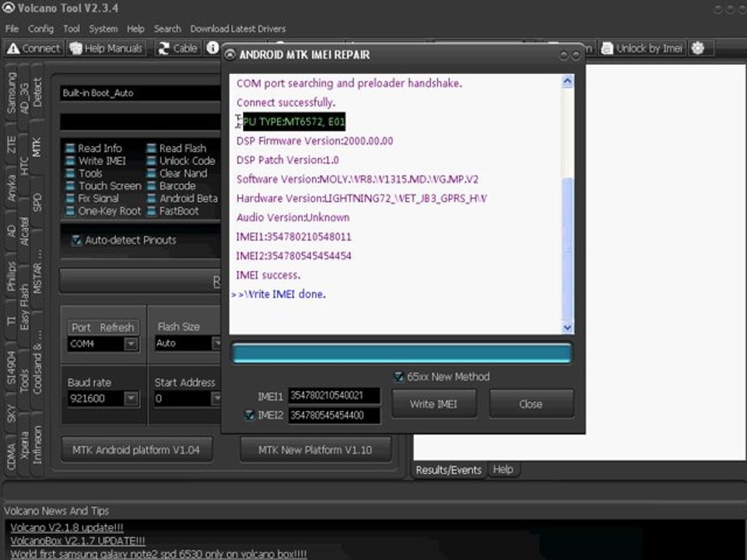Click the IMEI repair dialog title icon
Screen dimensions: 747x560
pyautogui.click(x=230, y=54)
